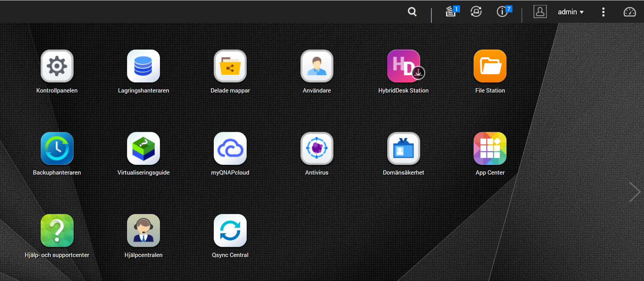The image size is (644, 281).
Task: Click the Virtualiseringsguide label
Action: point(144,173)
